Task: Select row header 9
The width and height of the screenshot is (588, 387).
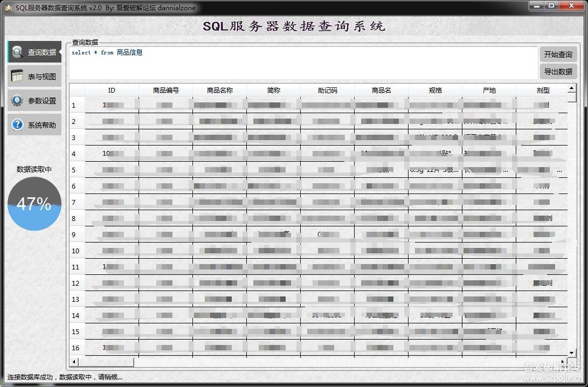Action: click(x=77, y=234)
